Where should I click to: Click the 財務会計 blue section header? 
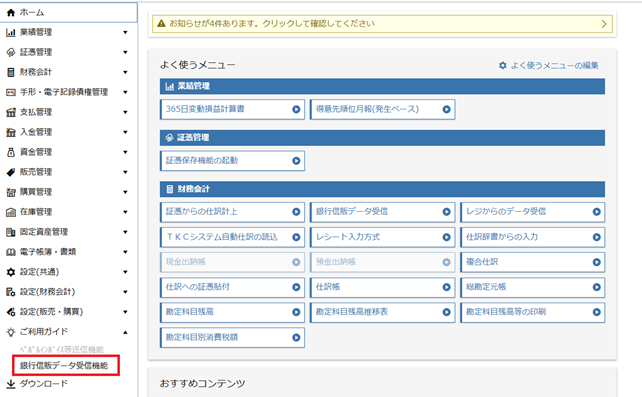382,189
